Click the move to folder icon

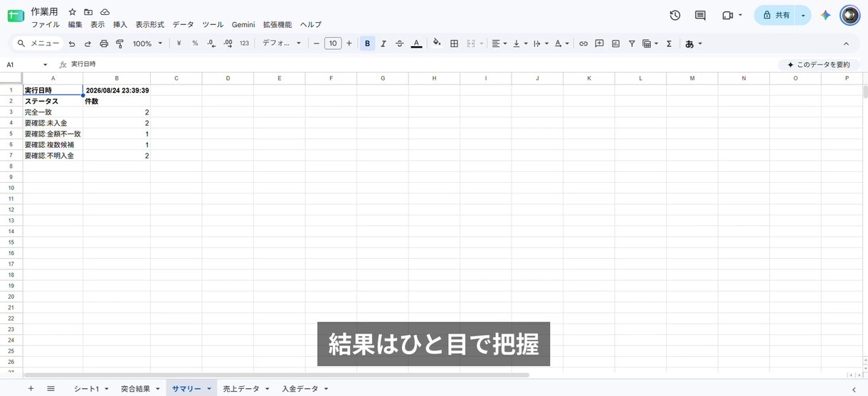coord(88,12)
